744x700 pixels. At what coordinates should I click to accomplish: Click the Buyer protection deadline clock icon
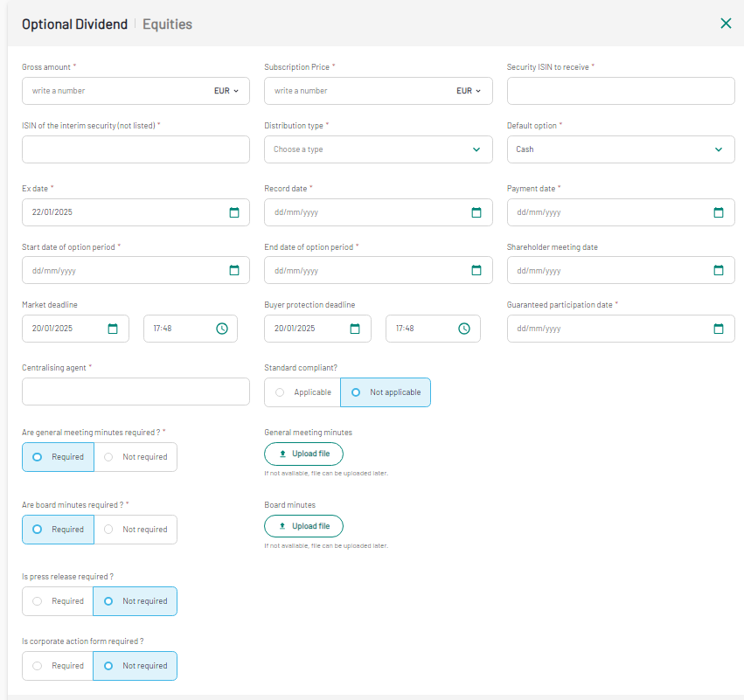point(464,329)
